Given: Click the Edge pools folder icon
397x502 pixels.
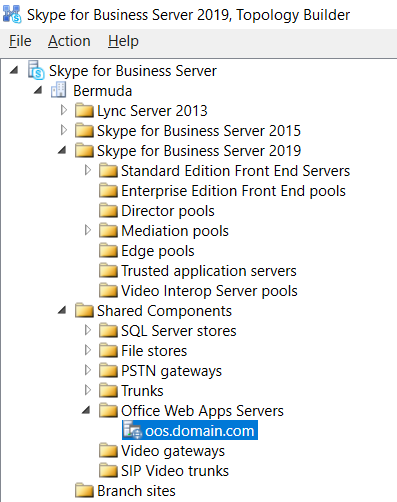Looking at the screenshot, I should pyautogui.click(x=108, y=251).
